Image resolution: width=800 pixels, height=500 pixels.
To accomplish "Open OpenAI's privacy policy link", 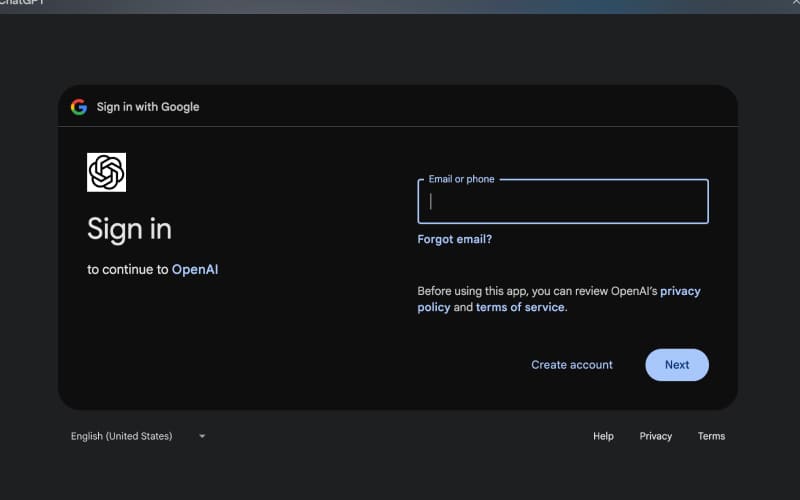I will pyautogui.click(x=680, y=291).
